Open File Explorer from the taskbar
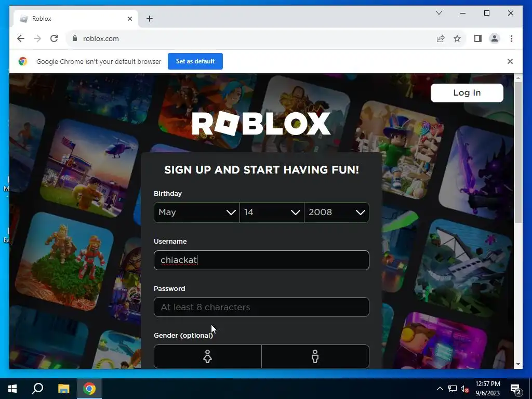Viewport: 532px width, 399px height. [x=63, y=389]
